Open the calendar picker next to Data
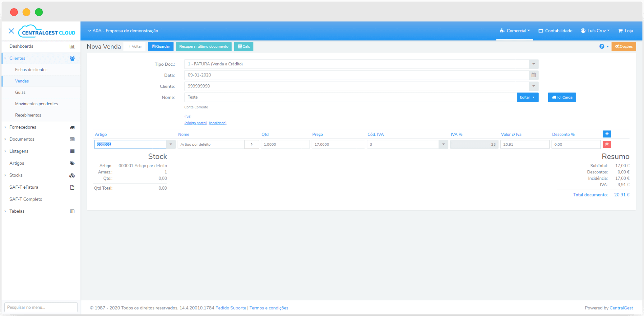 (x=533, y=75)
